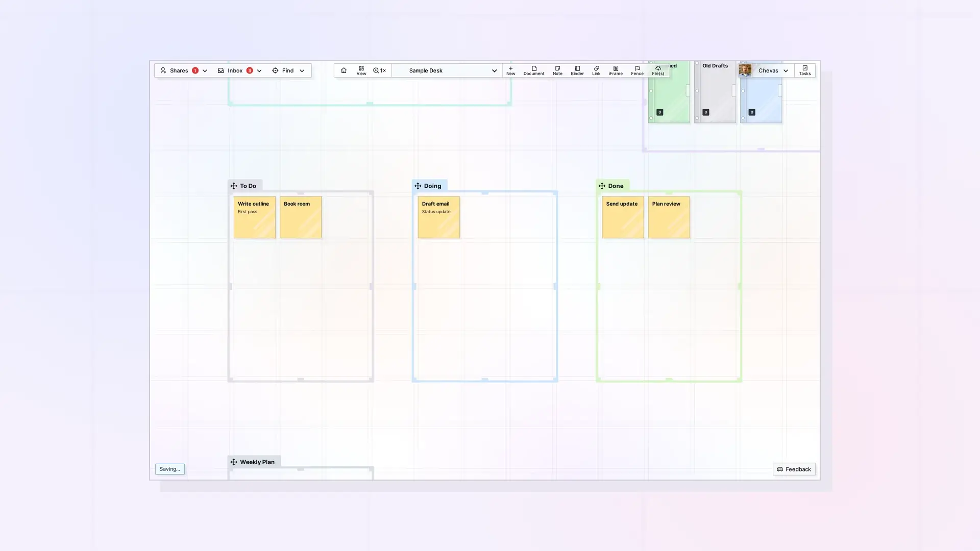Select the Draft email sticky note
This screenshot has height=551, width=980.
point(439,217)
